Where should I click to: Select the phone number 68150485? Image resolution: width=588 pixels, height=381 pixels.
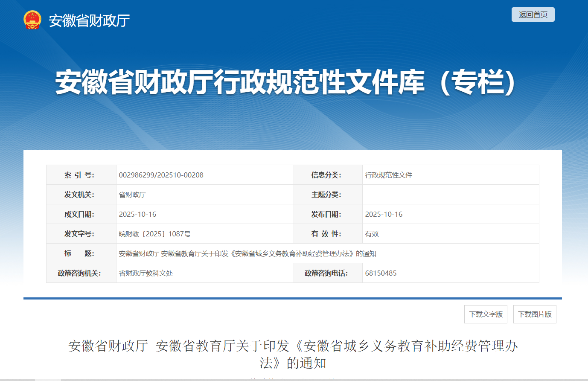click(x=381, y=273)
